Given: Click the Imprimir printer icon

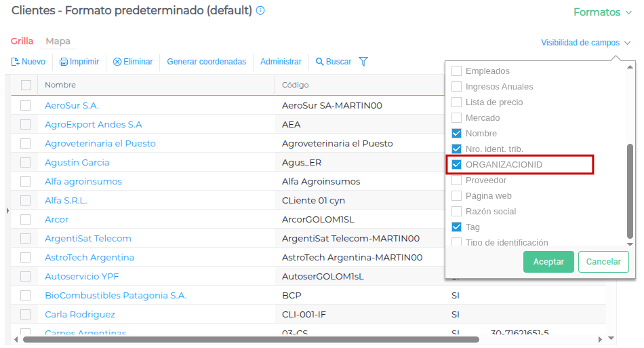Looking at the screenshot, I should point(64,62).
